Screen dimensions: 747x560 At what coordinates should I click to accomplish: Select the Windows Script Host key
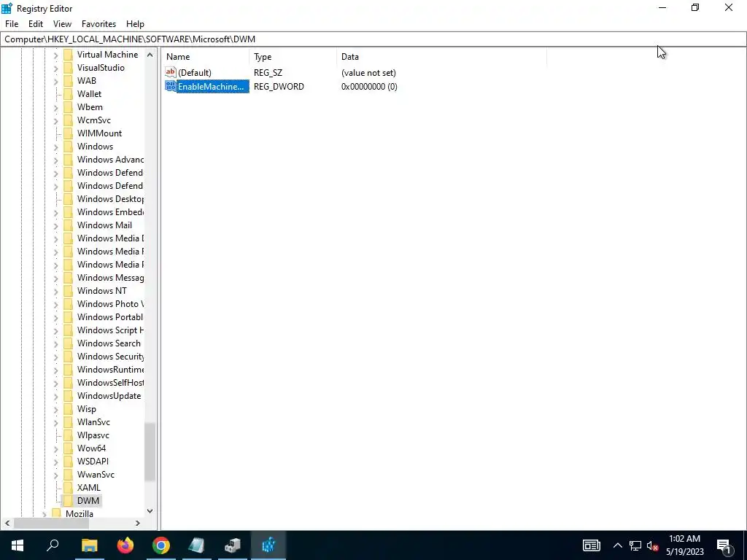(x=110, y=330)
